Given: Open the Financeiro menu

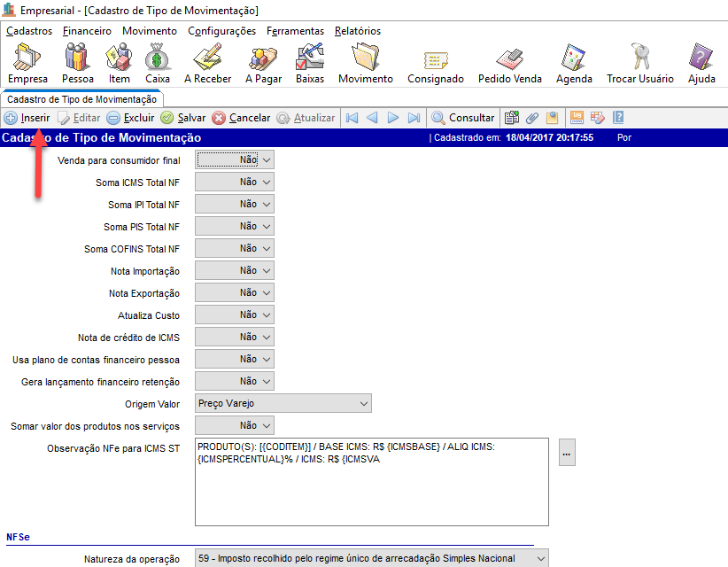Looking at the screenshot, I should click(x=87, y=31).
